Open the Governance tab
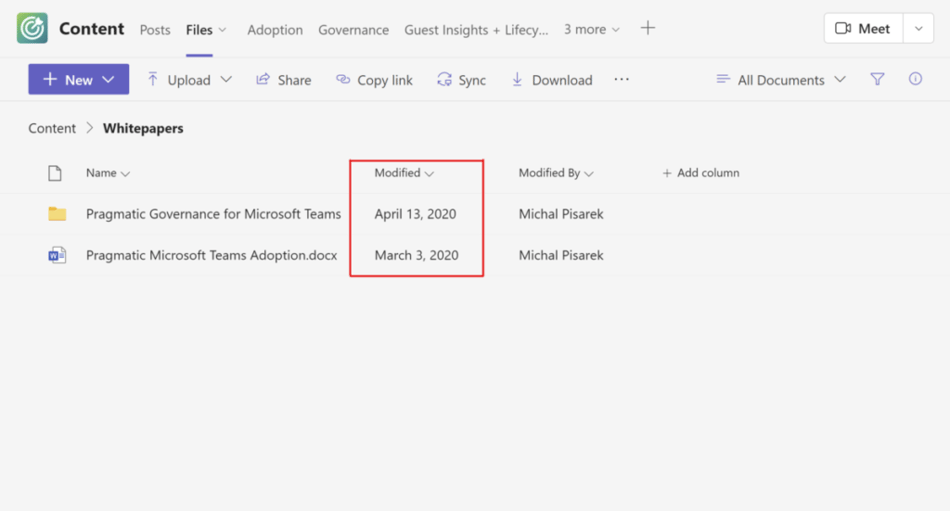Screen dimensions: 950x511 tap(354, 30)
